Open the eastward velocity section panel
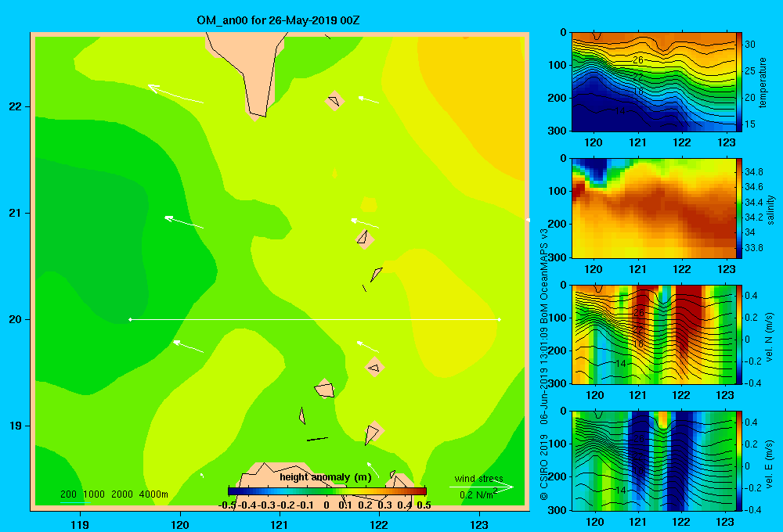Image resolution: width=783 pixels, height=532 pixels. tap(654, 461)
